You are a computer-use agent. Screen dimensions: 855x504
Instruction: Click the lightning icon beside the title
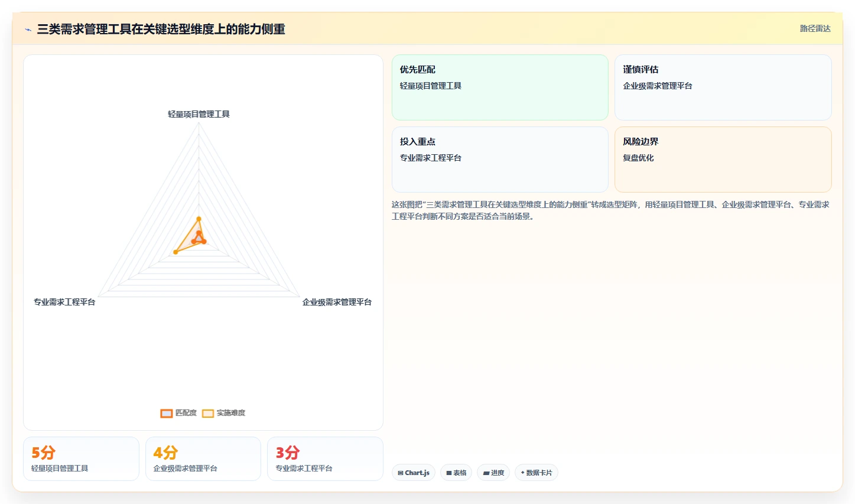pyautogui.click(x=28, y=30)
